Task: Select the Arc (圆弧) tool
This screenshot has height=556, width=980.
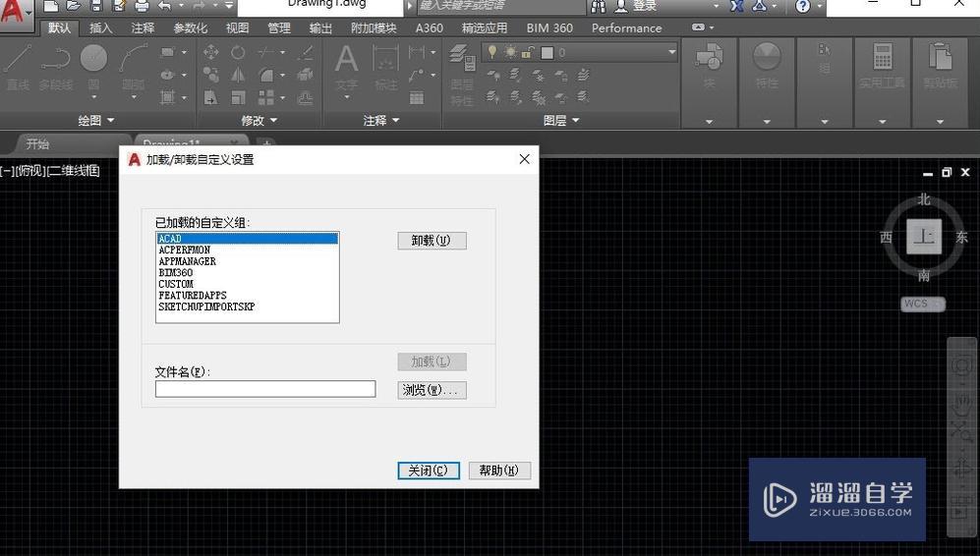Action: point(133,69)
